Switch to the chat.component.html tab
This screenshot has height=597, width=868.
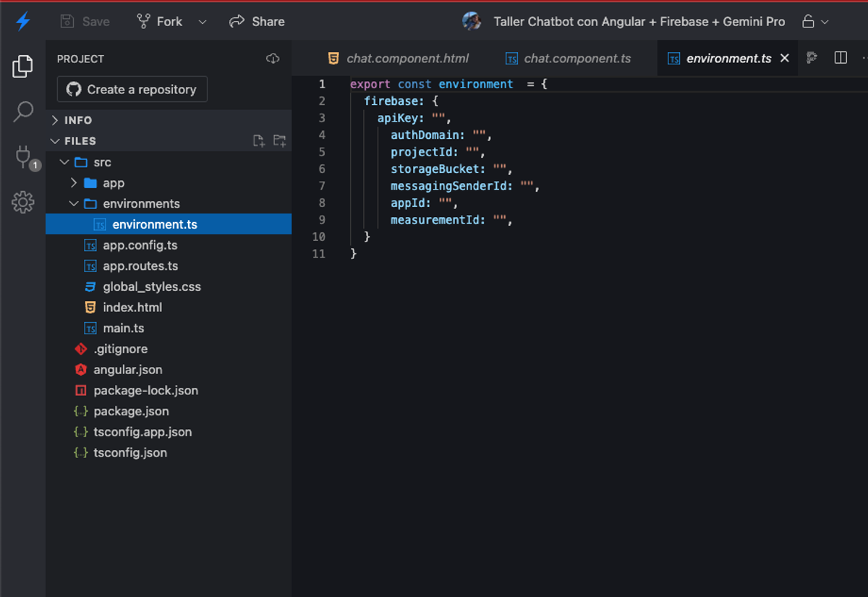(398, 59)
